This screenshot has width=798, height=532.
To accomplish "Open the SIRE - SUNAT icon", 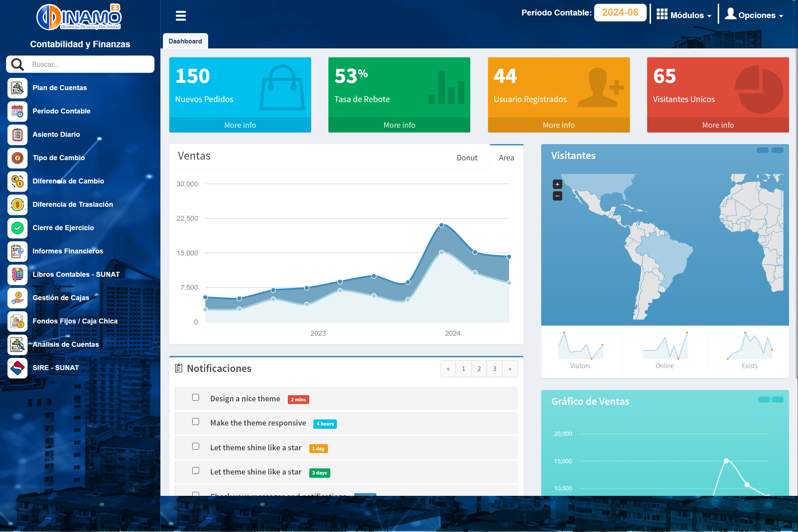I will (x=17, y=368).
